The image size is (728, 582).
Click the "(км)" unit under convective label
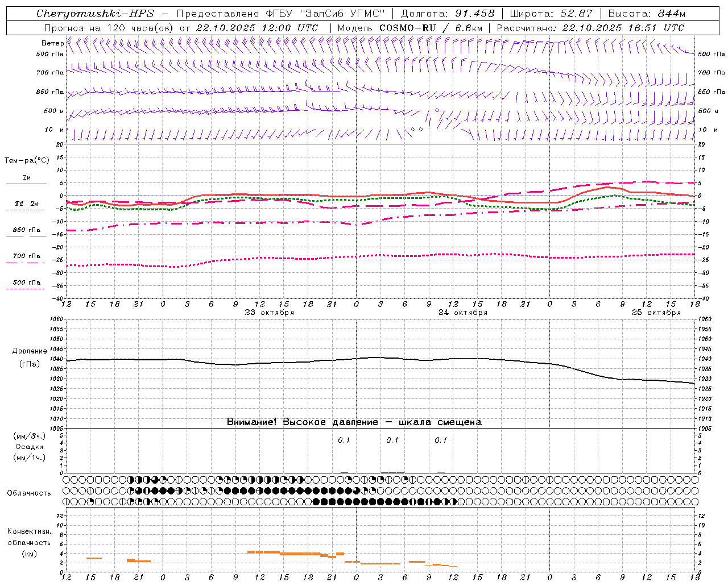(30, 554)
